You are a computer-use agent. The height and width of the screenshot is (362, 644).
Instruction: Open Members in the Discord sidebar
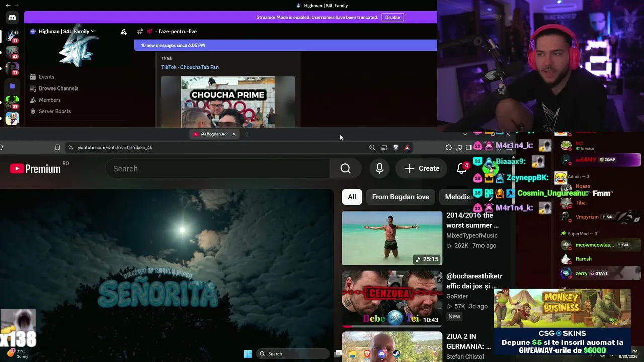pyautogui.click(x=49, y=100)
